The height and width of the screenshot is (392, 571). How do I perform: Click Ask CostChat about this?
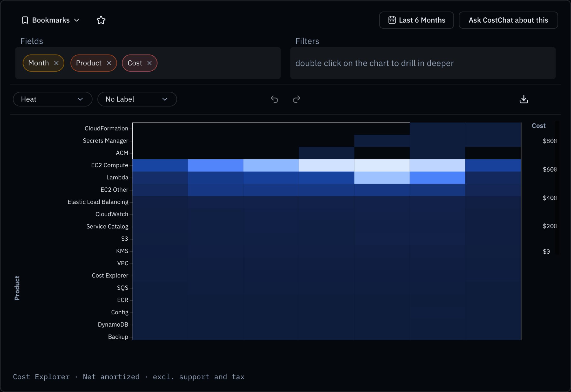click(508, 20)
